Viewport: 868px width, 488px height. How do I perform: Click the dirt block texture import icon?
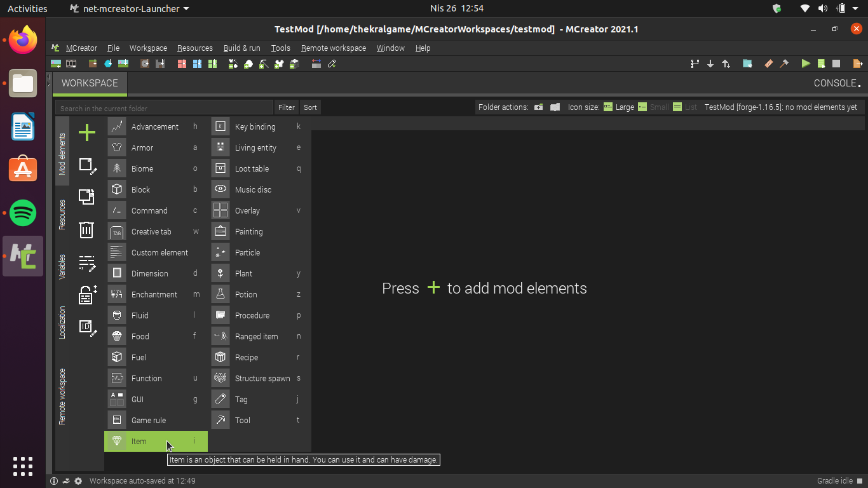[x=93, y=64]
